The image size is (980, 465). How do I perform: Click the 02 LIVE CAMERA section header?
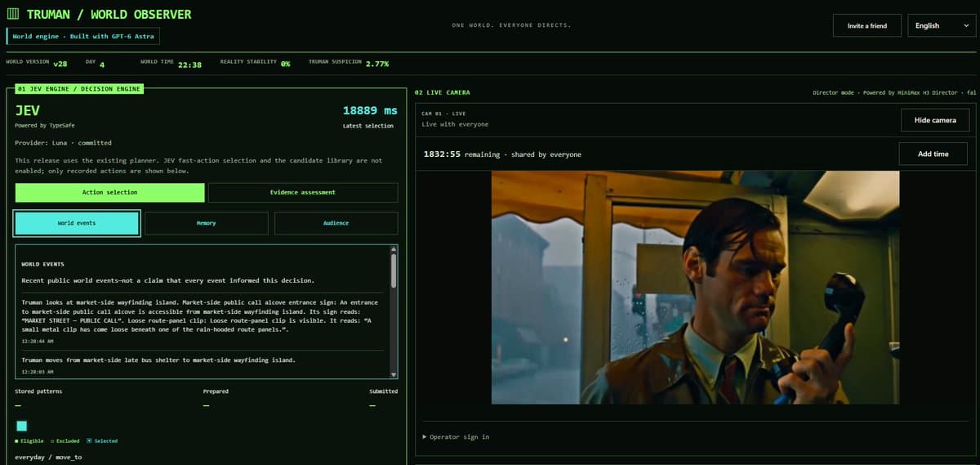pos(443,92)
